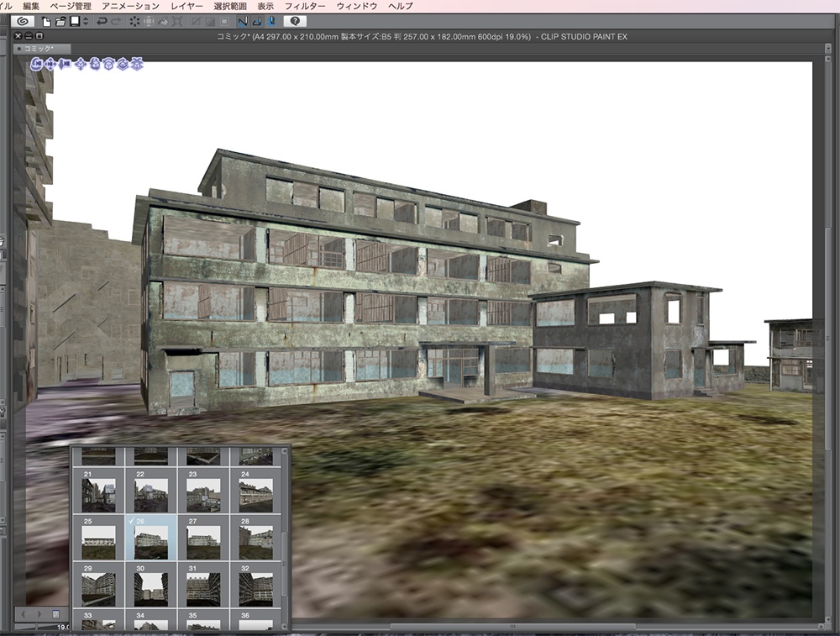
Task: Open the 表示 menu
Action: click(265, 6)
